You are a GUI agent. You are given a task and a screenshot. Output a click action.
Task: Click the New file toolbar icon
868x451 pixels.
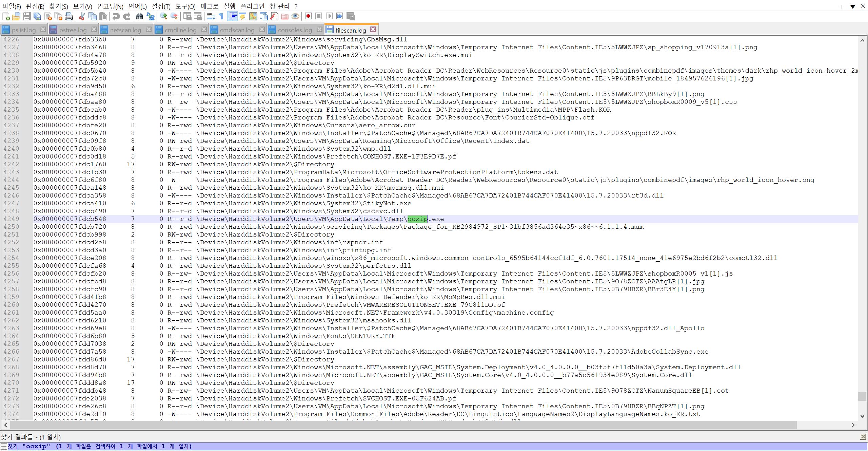coord(6,16)
